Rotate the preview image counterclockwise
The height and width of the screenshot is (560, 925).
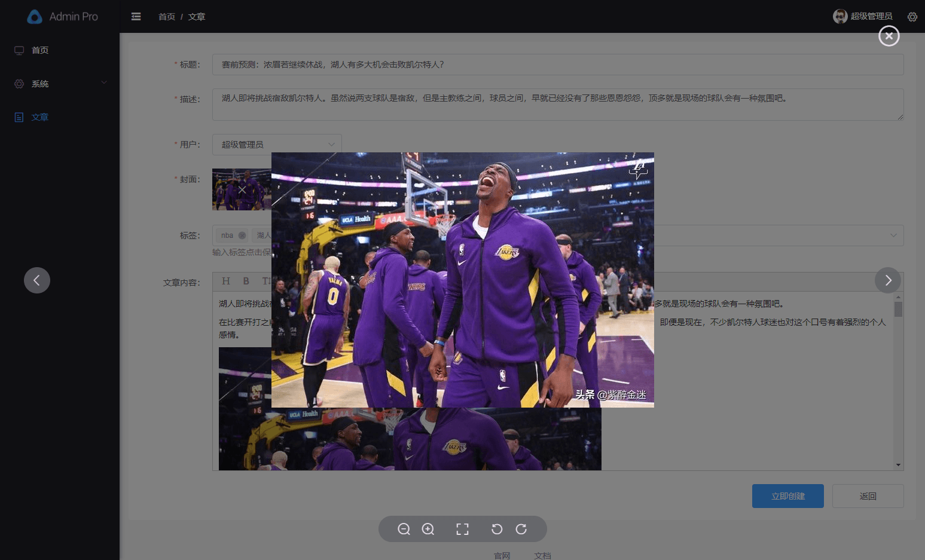(x=497, y=529)
